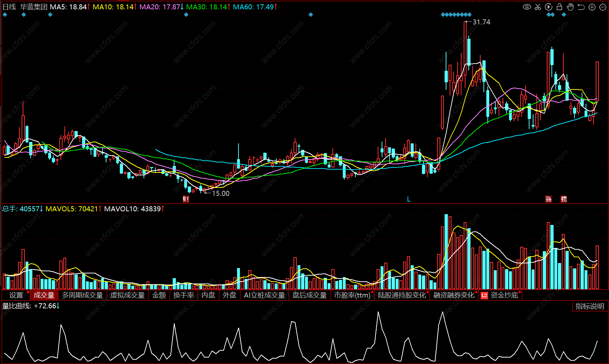This screenshot has width=609, height=364.
Task: Zoom out with the minus circle icon
Action: (x=603, y=7)
